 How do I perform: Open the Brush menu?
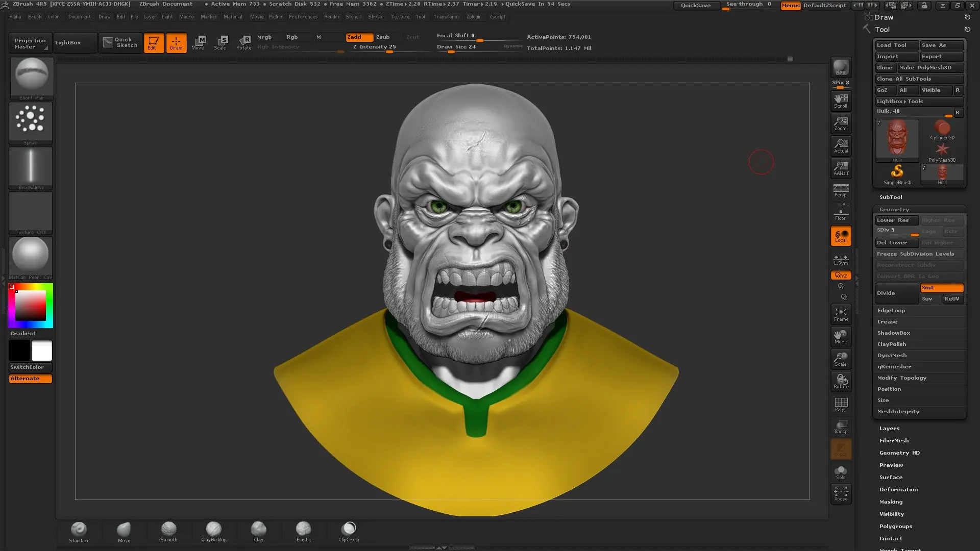pos(35,17)
